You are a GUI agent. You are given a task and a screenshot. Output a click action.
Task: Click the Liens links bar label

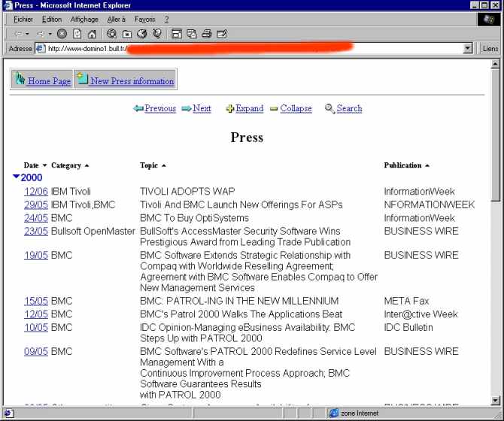[x=490, y=49]
